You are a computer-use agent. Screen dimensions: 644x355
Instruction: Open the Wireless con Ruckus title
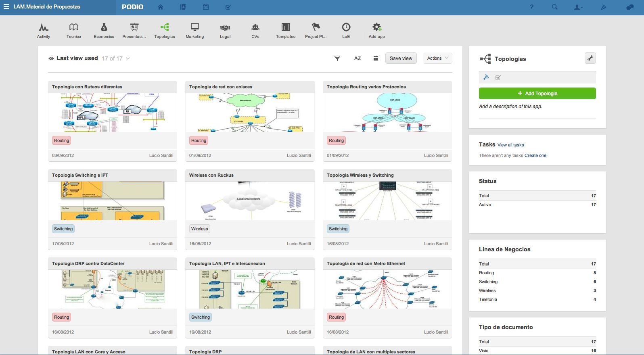coord(211,175)
